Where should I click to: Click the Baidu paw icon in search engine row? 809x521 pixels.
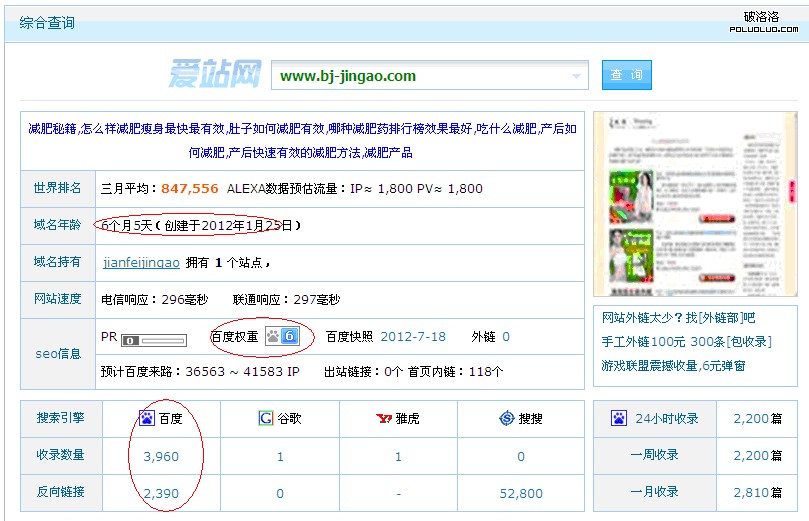147,418
